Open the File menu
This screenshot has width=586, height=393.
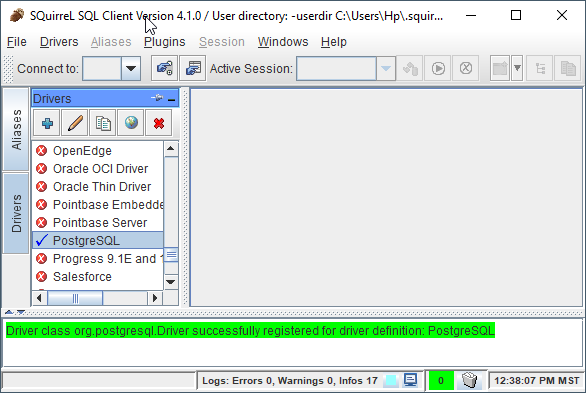pos(17,42)
